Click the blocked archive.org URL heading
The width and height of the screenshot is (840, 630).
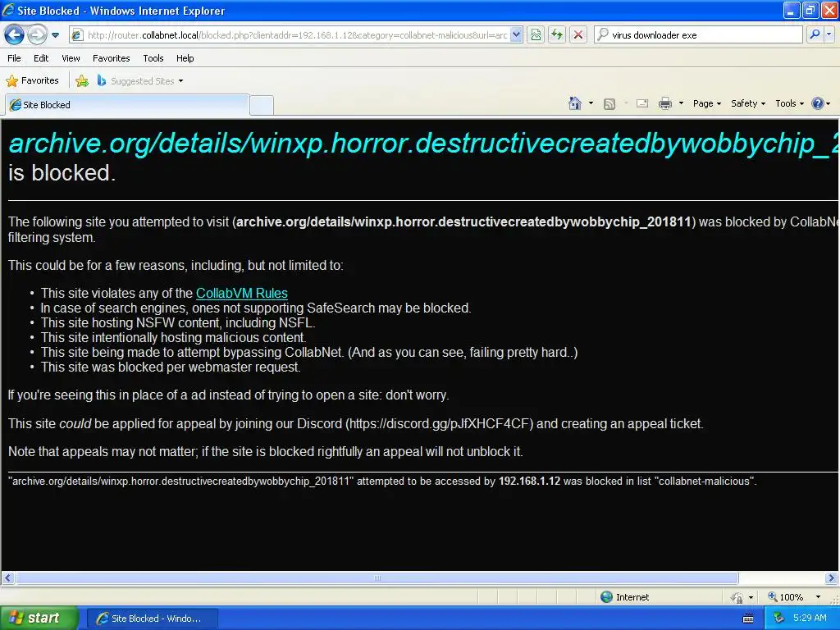pyautogui.click(x=423, y=144)
